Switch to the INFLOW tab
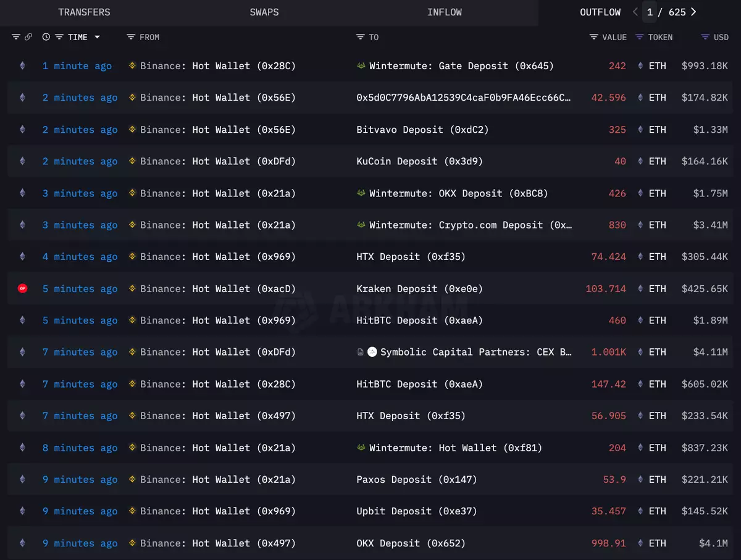The image size is (741, 560). point(445,12)
